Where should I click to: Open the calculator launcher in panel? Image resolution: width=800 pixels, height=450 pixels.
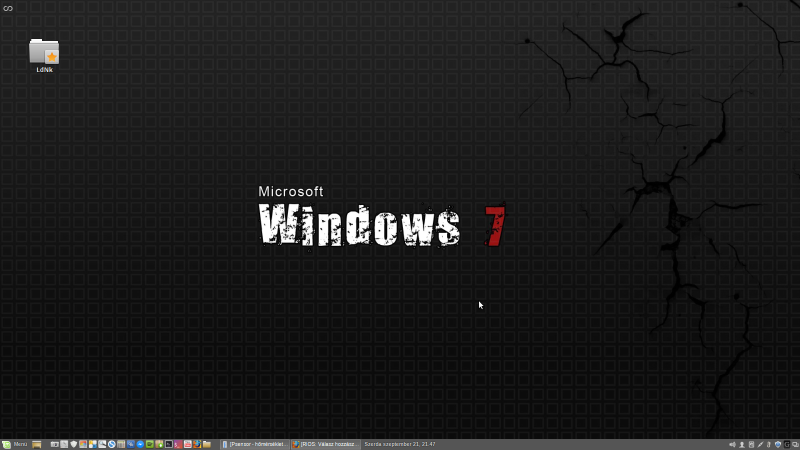[121, 444]
